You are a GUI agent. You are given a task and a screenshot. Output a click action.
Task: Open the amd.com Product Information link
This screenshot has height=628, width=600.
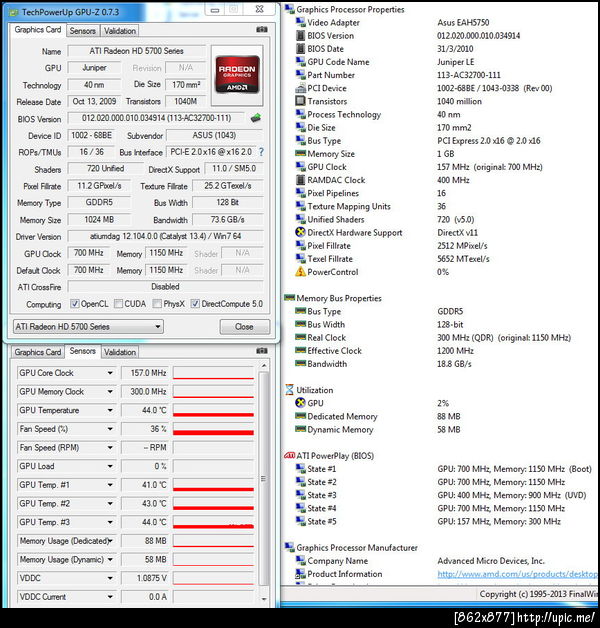point(518,574)
